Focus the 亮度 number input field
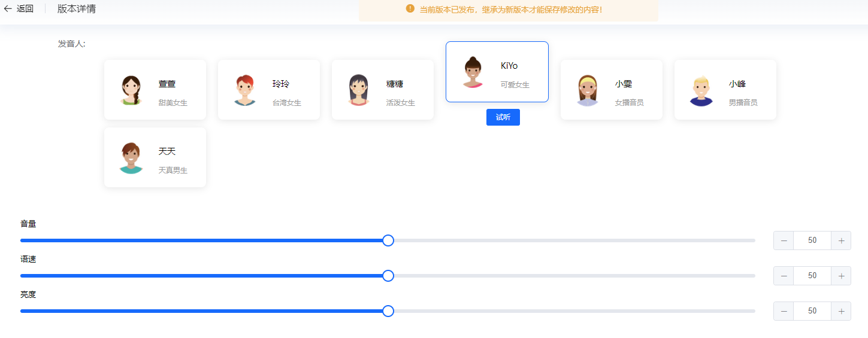Image resolution: width=868 pixels, height=338 pixels. (x=812, y=311)
